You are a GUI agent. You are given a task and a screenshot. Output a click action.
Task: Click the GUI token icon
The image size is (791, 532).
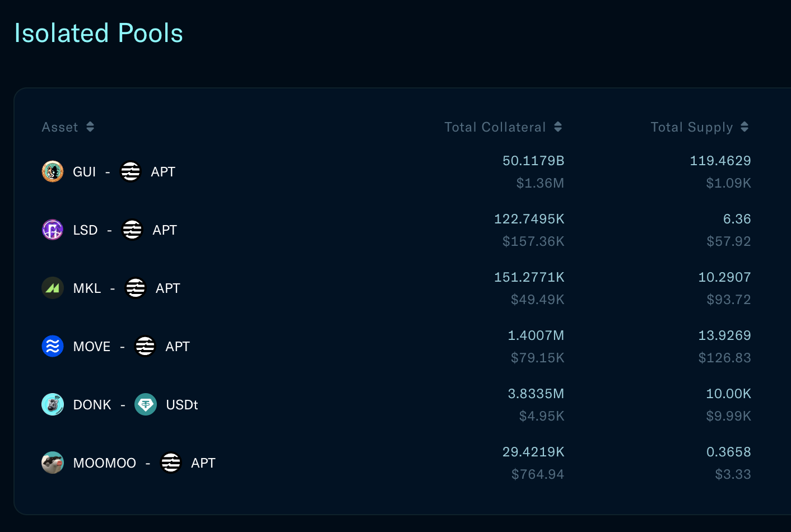click(x=53, y=171)
